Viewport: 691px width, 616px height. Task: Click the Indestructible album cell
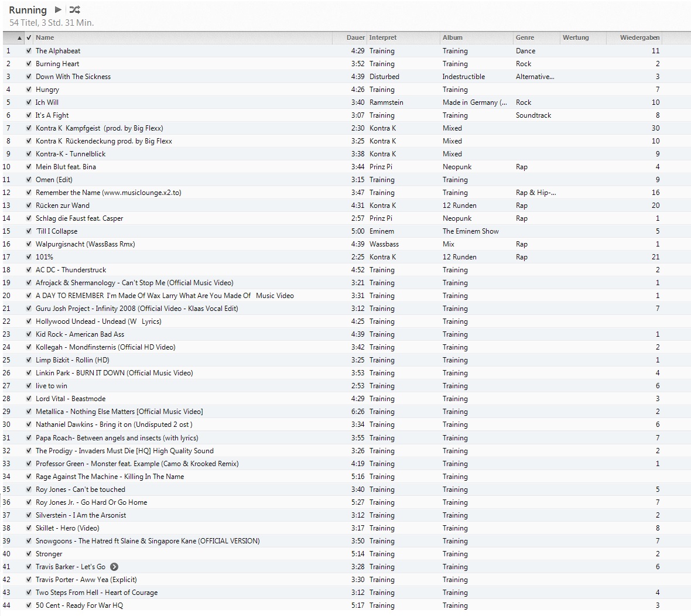[x=464, y=77]
